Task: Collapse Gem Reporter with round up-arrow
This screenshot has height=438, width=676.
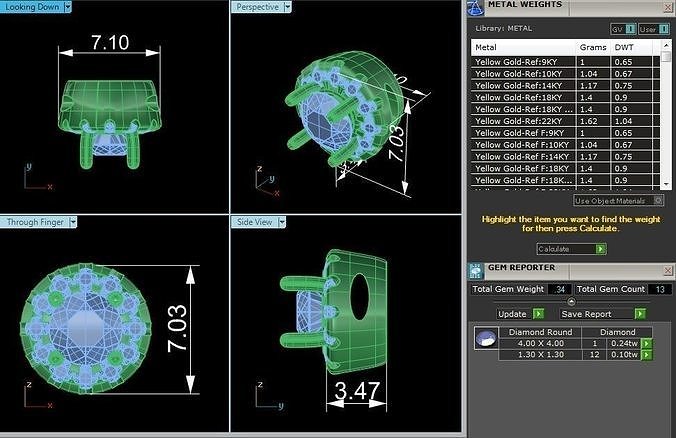Action: (x=571, y=301)
